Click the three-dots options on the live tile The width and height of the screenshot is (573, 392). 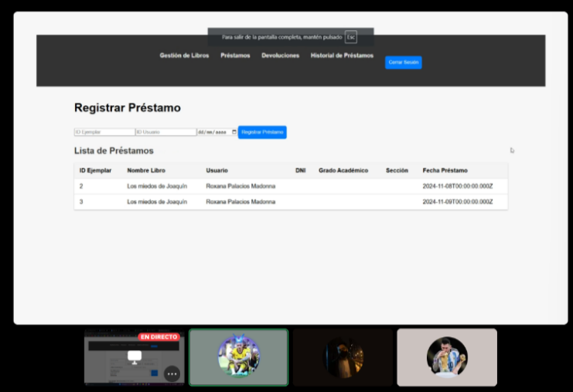coord(172,373)
